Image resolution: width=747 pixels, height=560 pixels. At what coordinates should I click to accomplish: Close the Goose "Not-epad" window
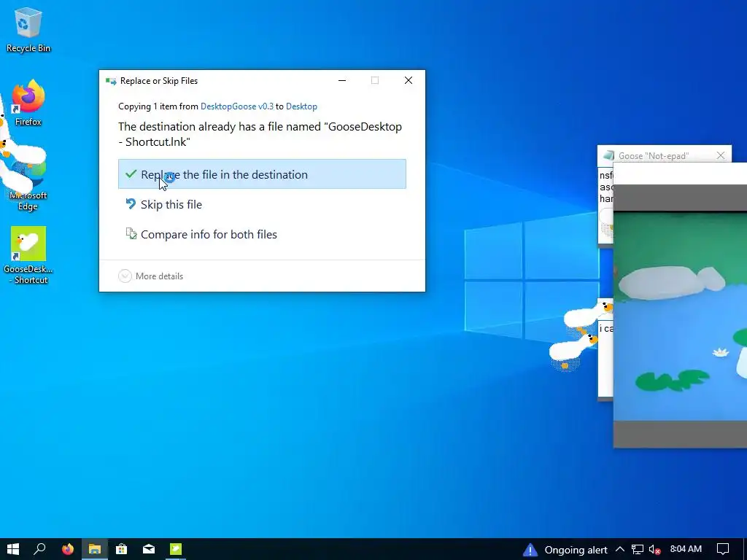(x=720, y=156)
